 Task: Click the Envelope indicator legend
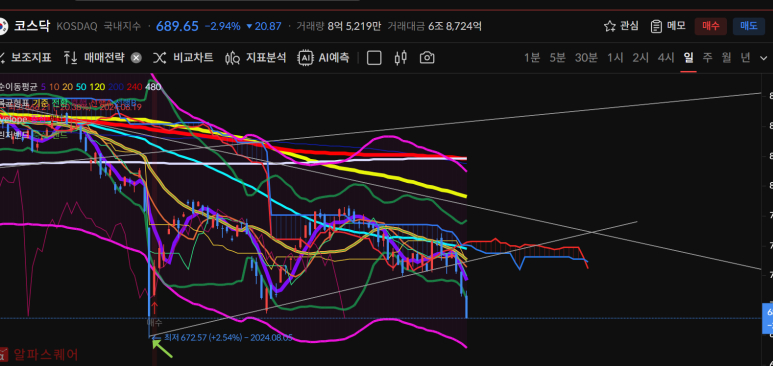pos(13,119)
